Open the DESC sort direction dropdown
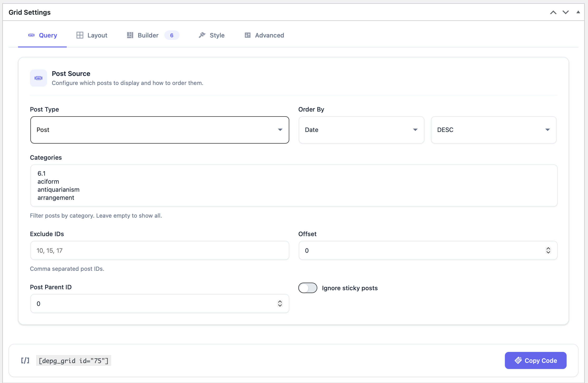Image resolution: width=588 pixels, height=383 pixels. [493, 130]
